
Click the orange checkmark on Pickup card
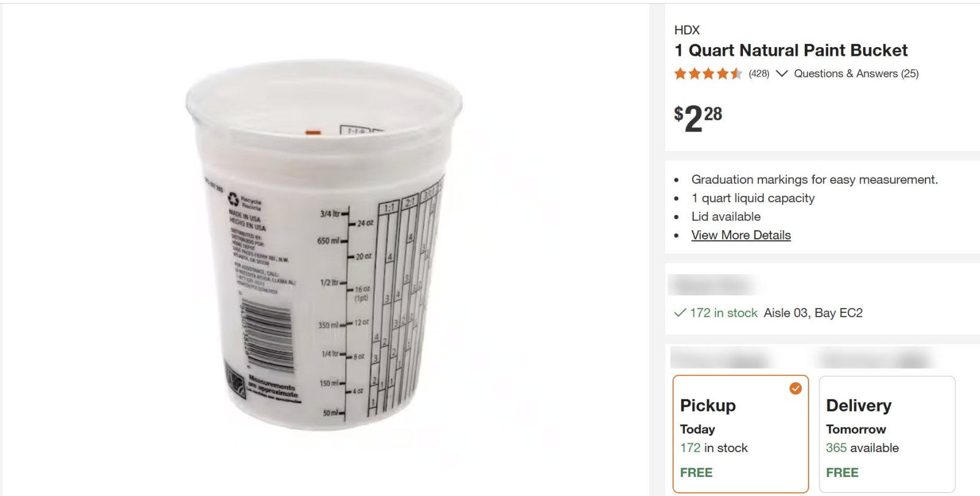[x=795, y=388]
